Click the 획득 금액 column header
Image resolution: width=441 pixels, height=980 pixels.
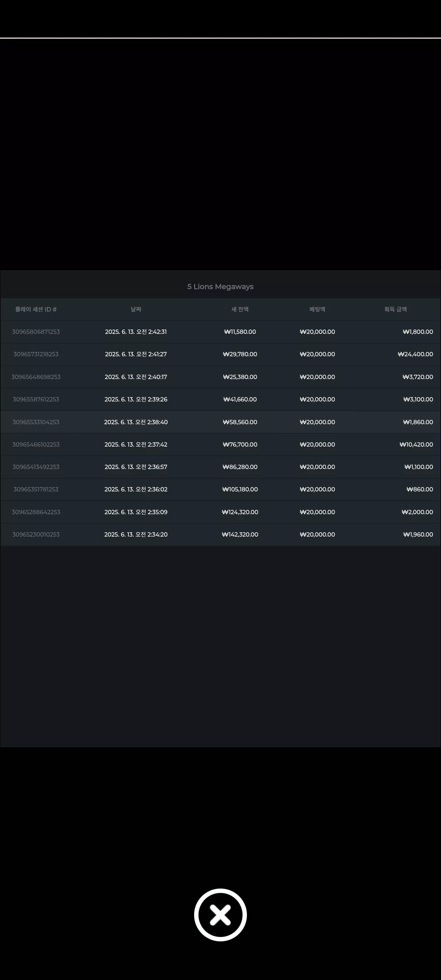(395, 309)
